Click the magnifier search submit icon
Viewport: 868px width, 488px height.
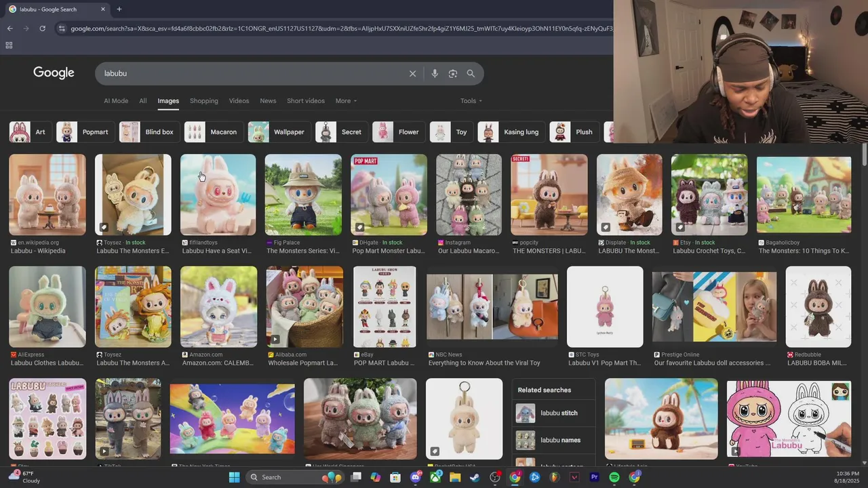click(471, 73)
